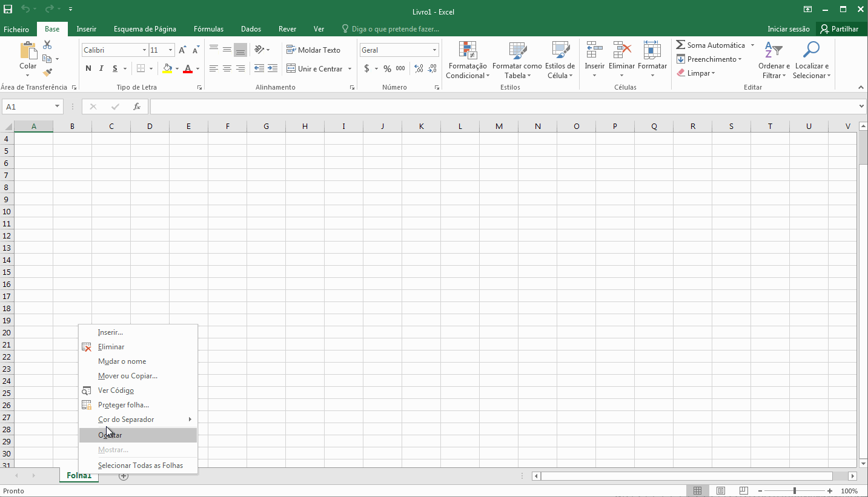
Task: Select the Format Painter brush icon
Action: coord(47,73)
